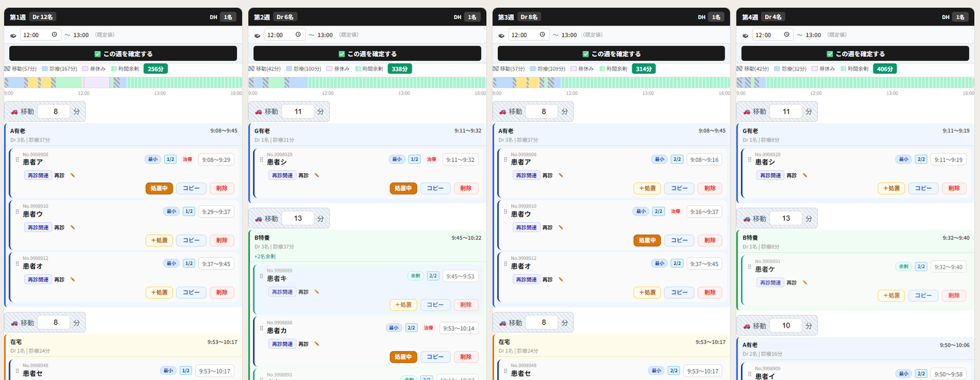
Task: Open time slot 9:11～9:32 for 患者シ in 第2週
Action: click(x=461, y=159)
